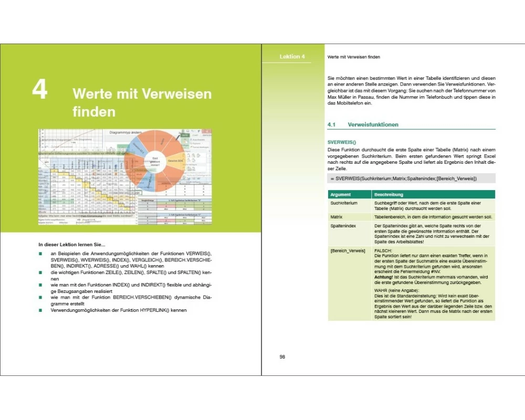525x420 pixels.
Task: Click the 'Argument' table column header
Action: (x=341, y=194)
